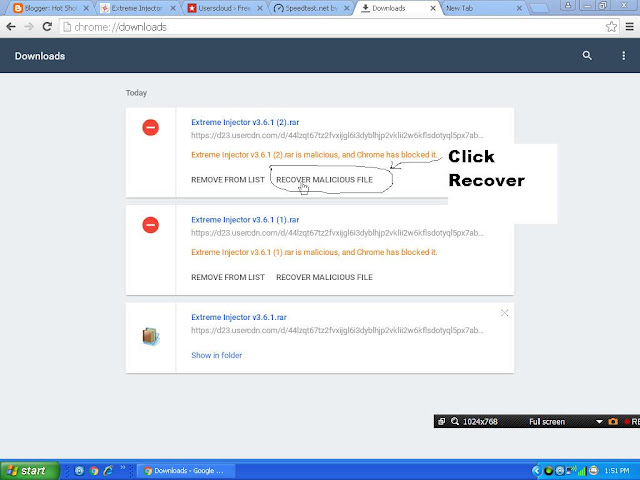640x480 pixels.
Task: Close the New Tab tab
Action: click(519, 8)
